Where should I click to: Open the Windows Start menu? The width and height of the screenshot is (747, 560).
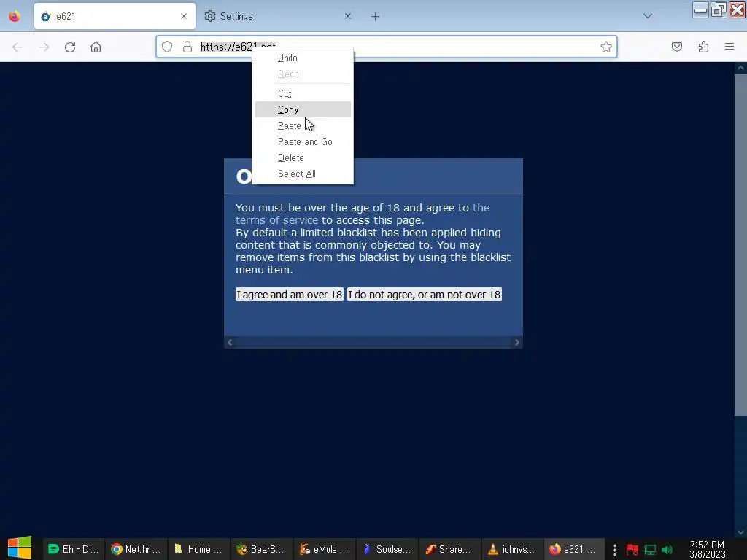coord(20,548)
